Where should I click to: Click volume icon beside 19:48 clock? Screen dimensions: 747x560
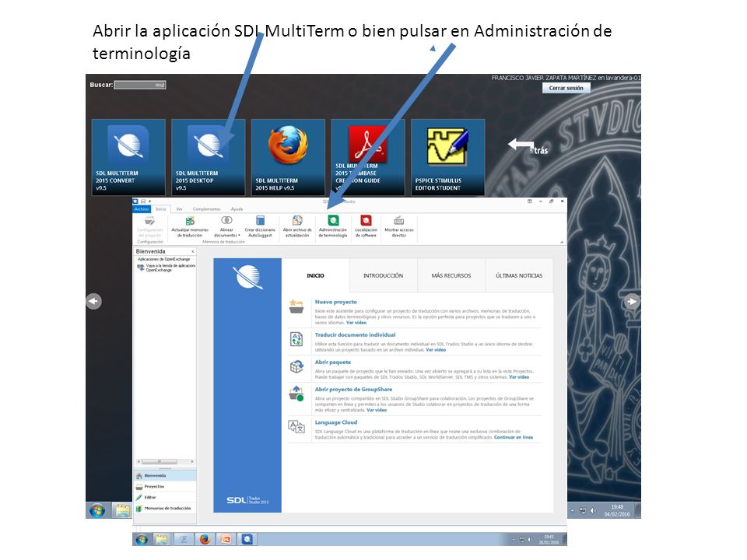[x=593, y=510]
